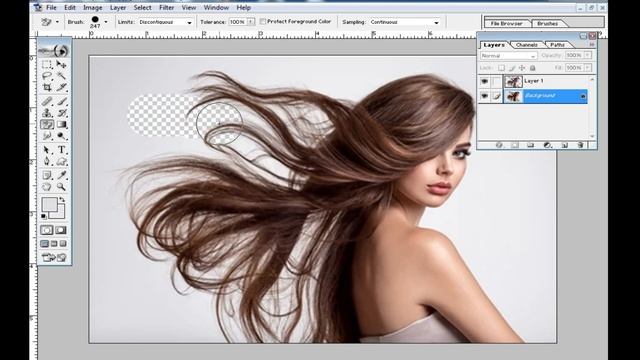
Task: Select the Hand tool
Action: [47, 187]
